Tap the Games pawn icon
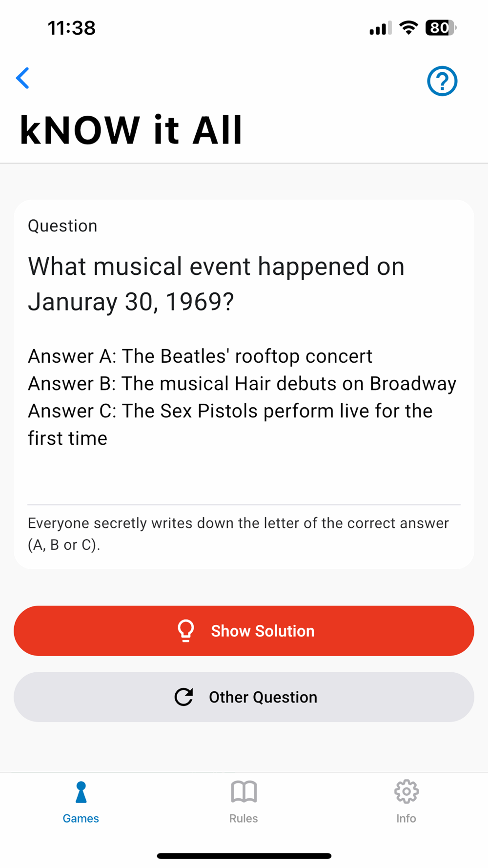Image resolution: width=488 pixels, height=868 pixels. 81,792
